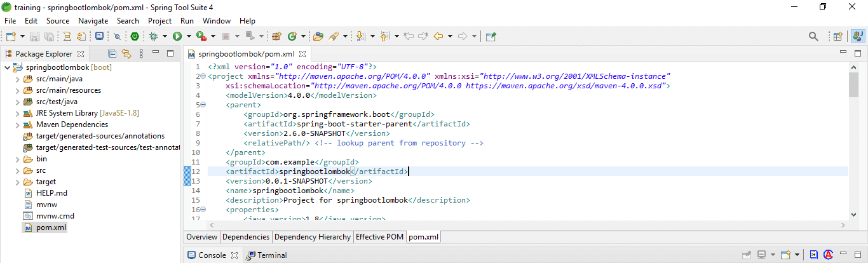Viewport: 868px width, 263px height.
Task: Collapse the project element fold marker
Action: (x=203, y=76)
